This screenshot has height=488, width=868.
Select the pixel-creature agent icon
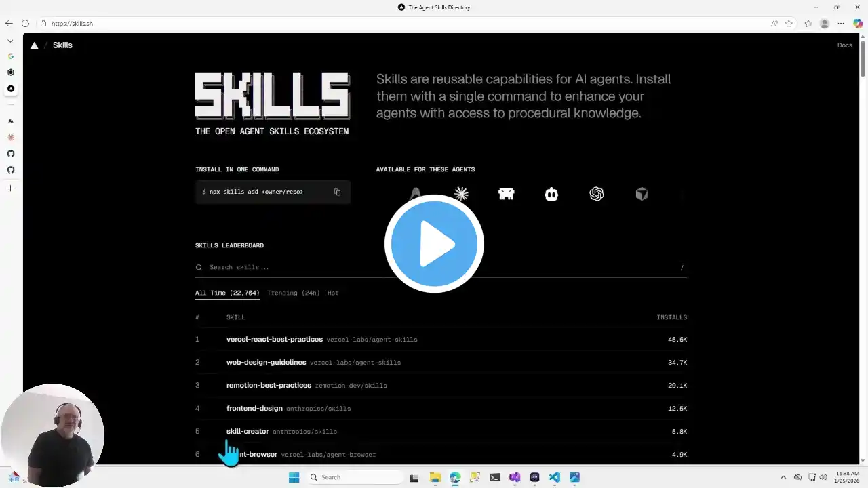coord(506,194)
